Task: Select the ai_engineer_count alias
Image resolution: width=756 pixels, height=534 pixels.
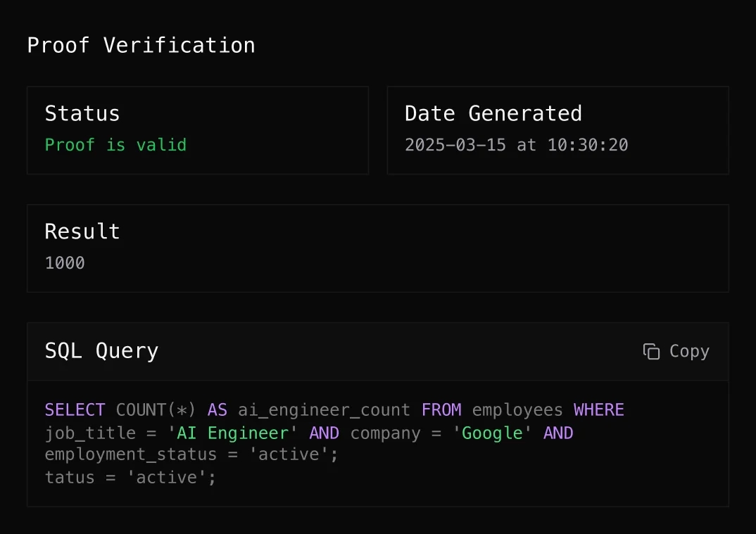Action: 324,410
